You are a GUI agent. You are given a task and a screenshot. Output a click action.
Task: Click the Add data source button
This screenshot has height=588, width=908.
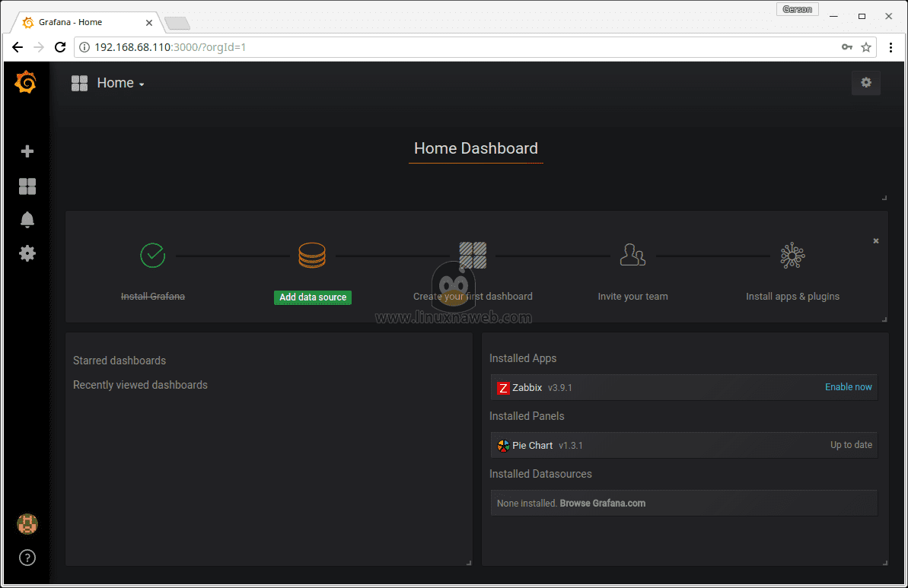[313, 297]
